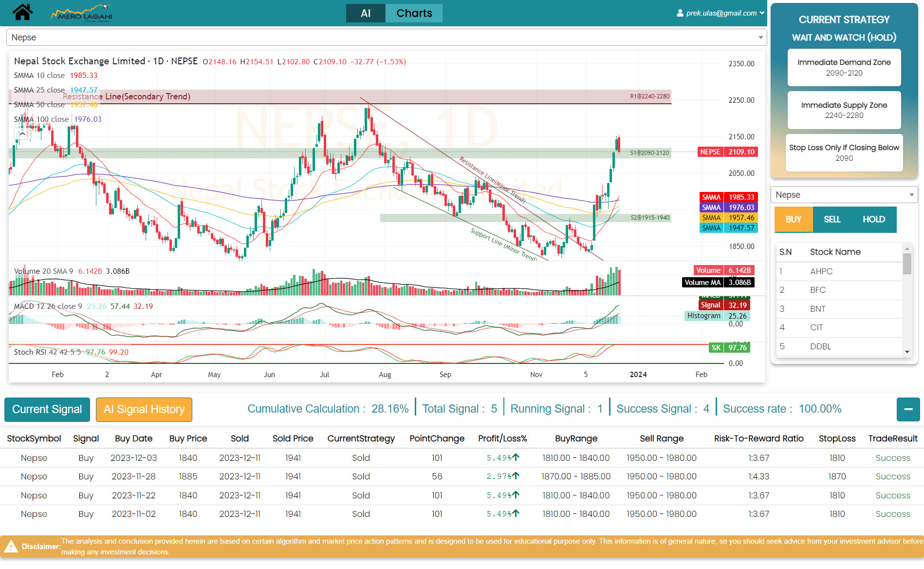Click the user profile icon
The image size is (924, 569).
(x=680, y=13)
